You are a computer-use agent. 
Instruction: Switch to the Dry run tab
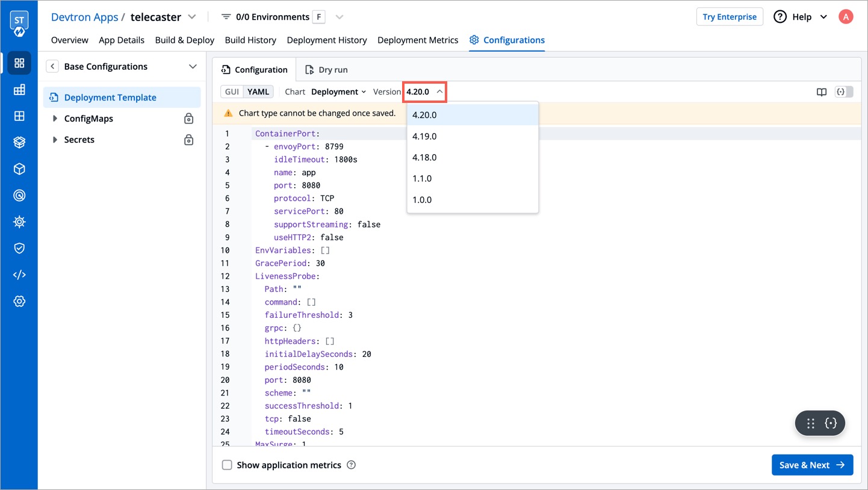click(x=326, y=70)
